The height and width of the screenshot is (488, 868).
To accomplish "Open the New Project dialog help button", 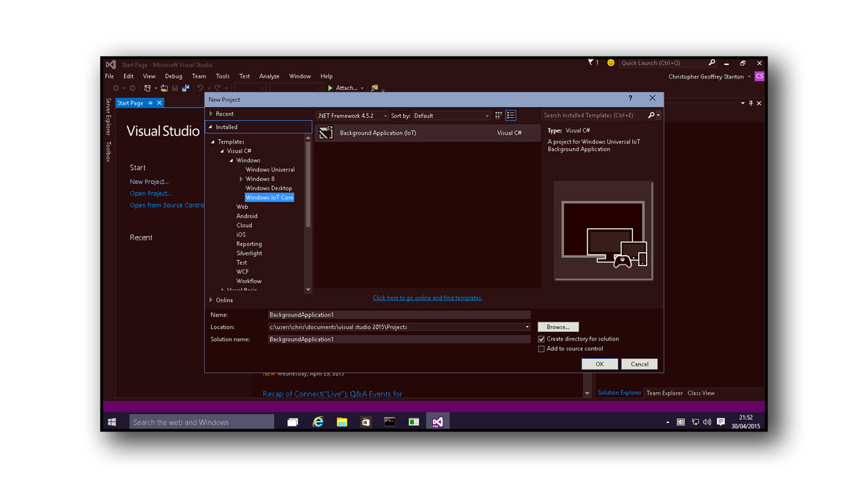I will [630, 98].
